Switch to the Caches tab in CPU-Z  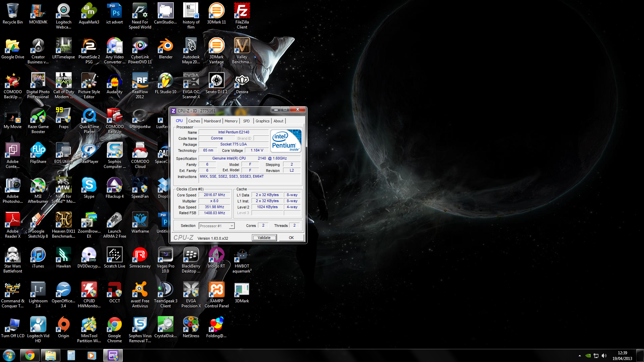(194, 121)
